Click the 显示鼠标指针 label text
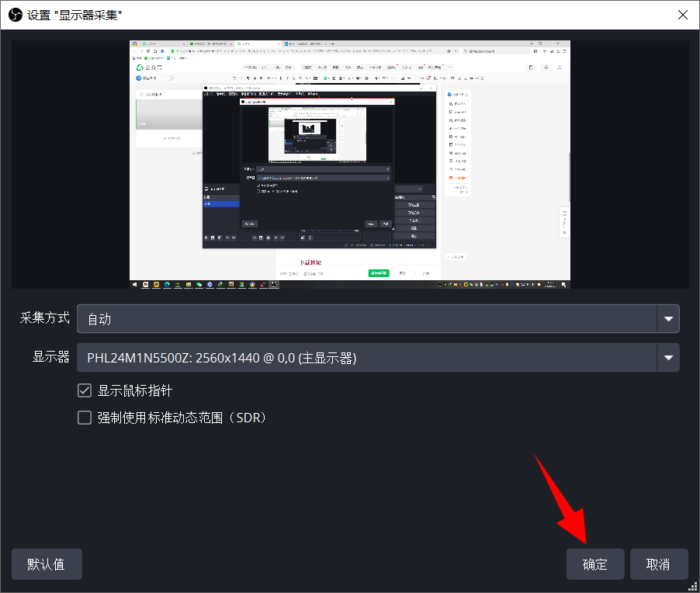 coord(134,390)
